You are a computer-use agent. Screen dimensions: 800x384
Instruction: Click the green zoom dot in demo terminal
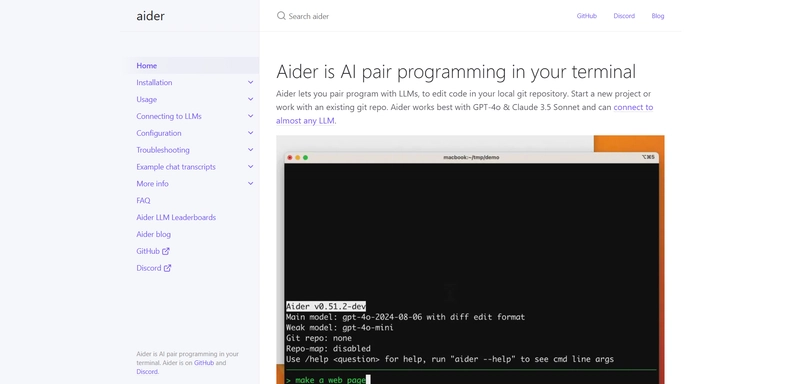(305, 158)
